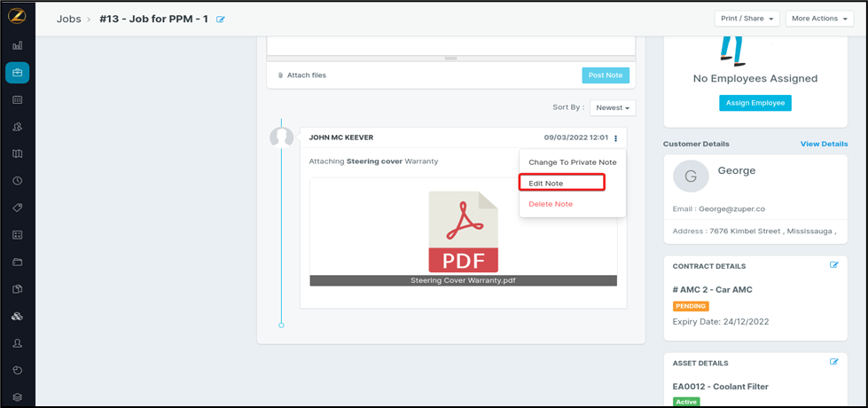The height and width of the screenshot is (408, 868).
Task: Click the '# AMC 2 - Car AMC' contract title
Action: (713, 290)
